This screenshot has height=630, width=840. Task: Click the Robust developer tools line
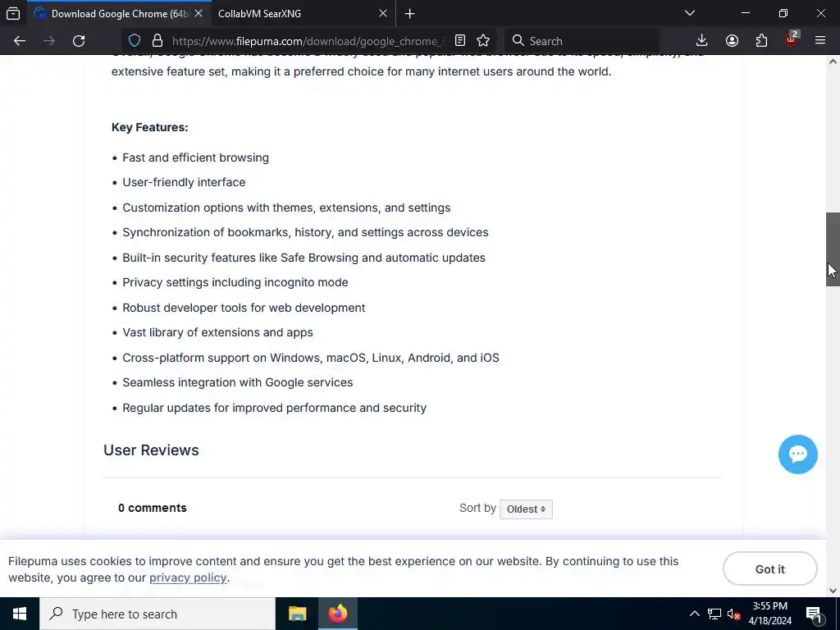244,308
